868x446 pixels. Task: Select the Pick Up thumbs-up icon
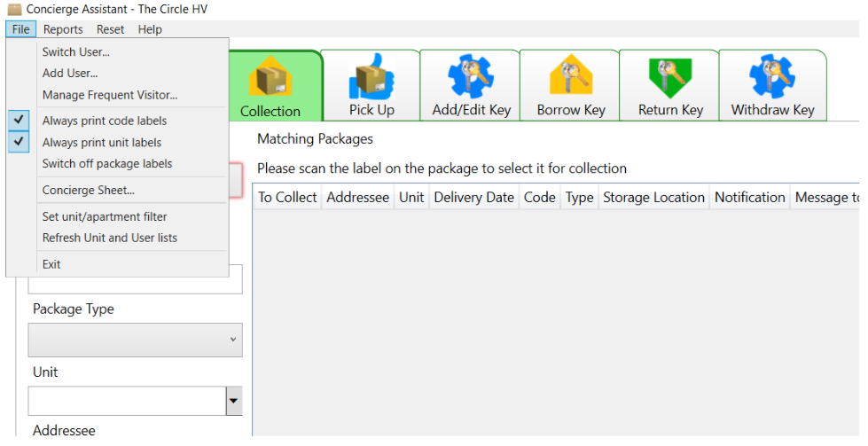pyautogui.click(x=371, y=80)
